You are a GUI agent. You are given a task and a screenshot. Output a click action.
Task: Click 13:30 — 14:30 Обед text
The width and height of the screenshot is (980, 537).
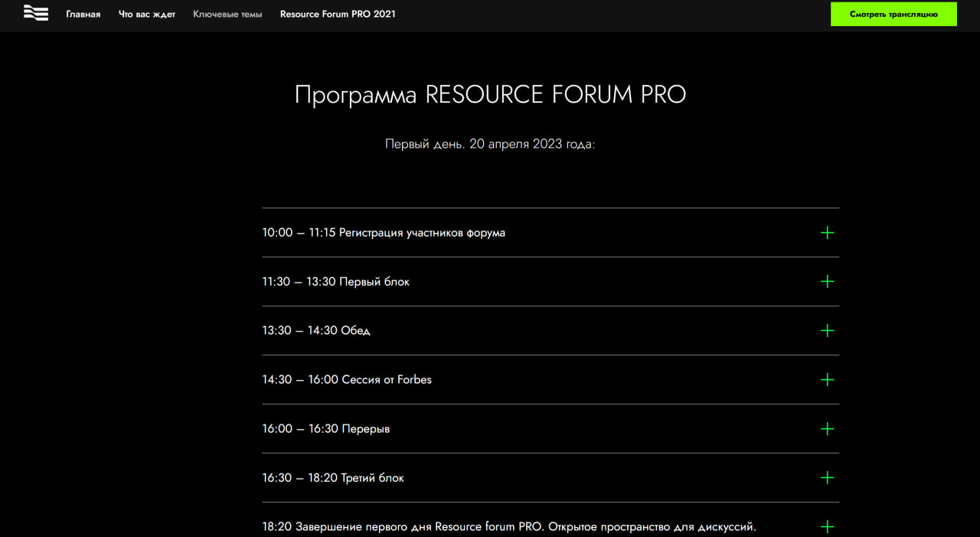click(316, 330)
